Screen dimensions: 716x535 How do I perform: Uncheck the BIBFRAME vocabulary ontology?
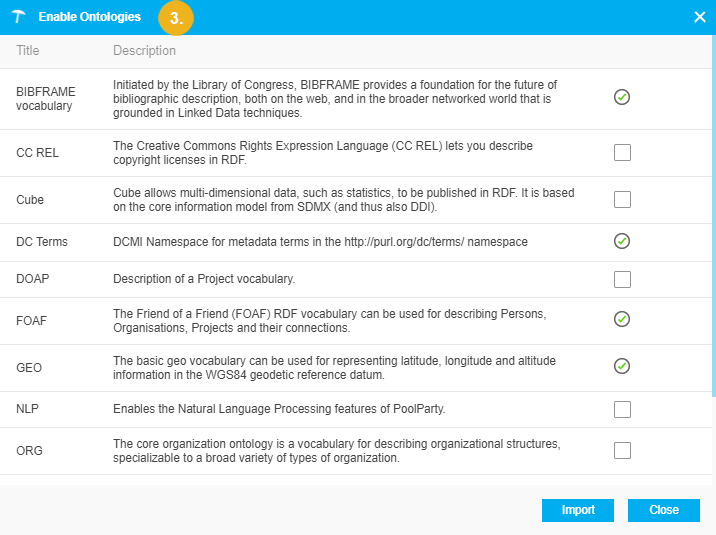(x=622, y=97)
